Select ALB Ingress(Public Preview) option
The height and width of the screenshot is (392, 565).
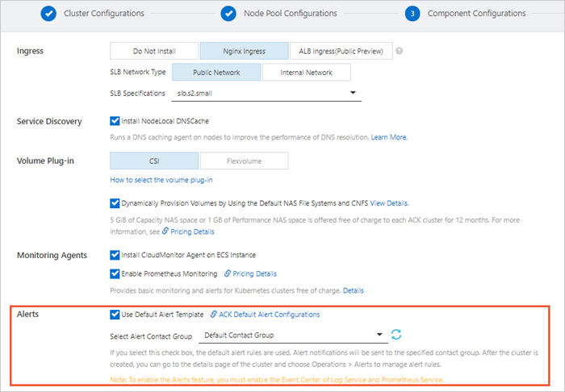(341, 51)
